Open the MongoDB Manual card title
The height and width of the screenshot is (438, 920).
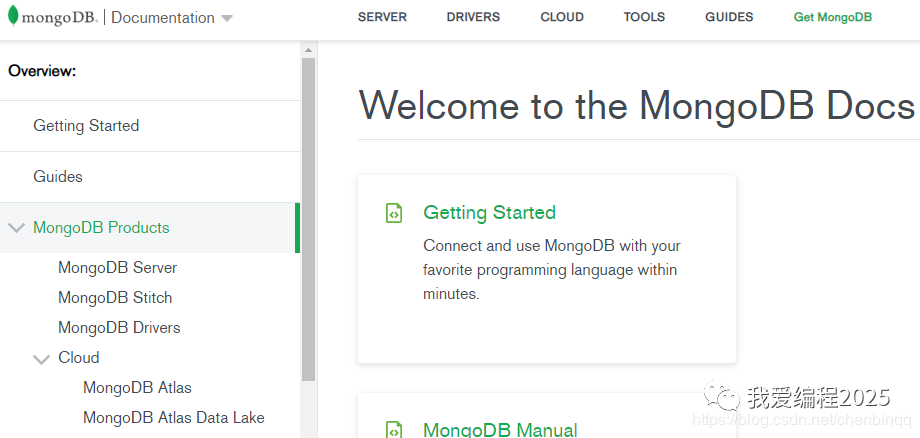pos(500,430)
